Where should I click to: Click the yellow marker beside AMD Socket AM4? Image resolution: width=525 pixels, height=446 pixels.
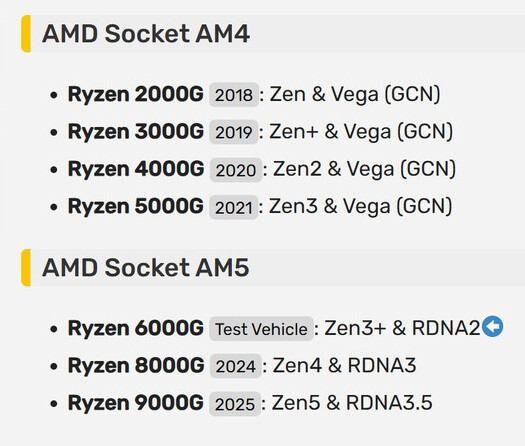coord(26,33)
